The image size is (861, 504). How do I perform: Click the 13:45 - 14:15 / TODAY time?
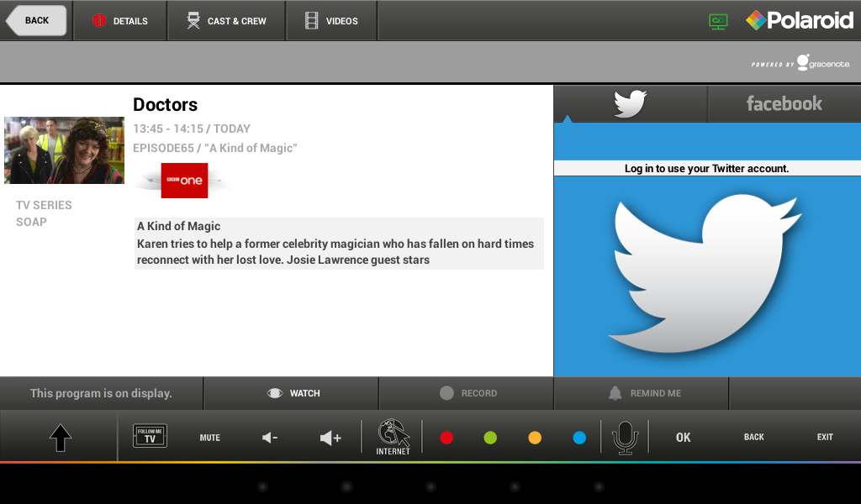tap(192, 129)
